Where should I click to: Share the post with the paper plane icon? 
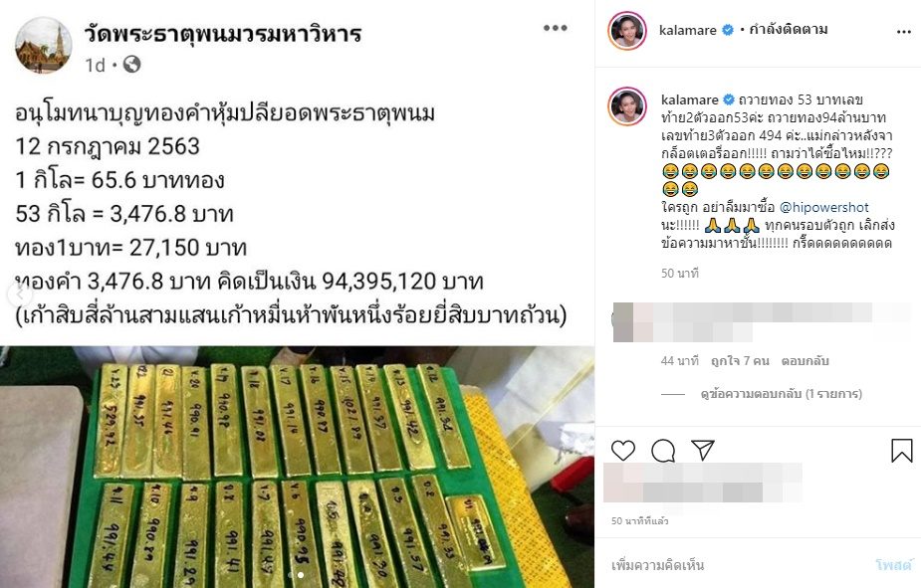click(x=703, y=450)
